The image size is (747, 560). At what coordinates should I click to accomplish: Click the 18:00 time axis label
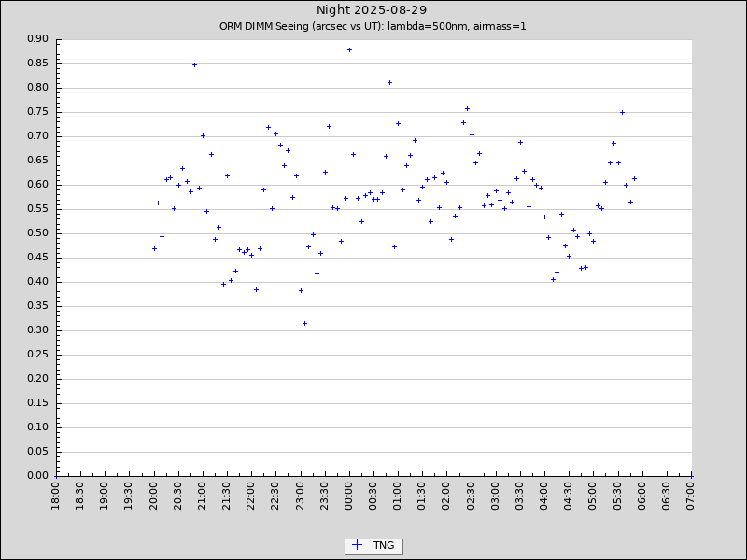coord(56,497)
